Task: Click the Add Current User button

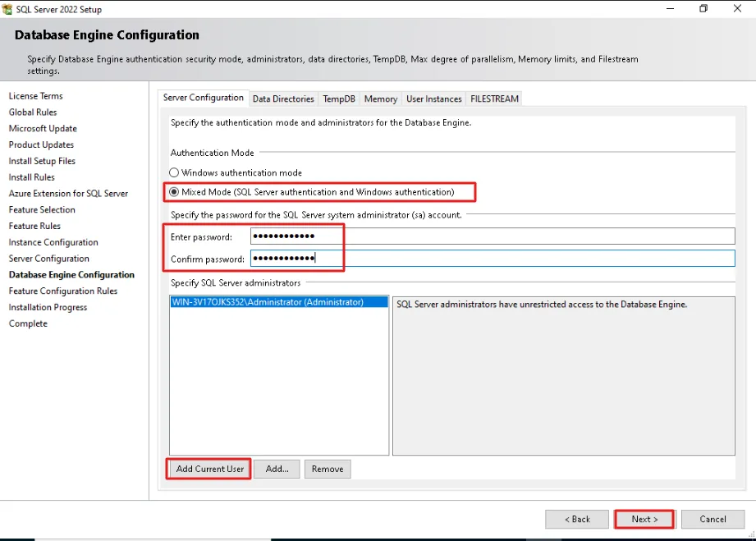Action: pos(209,469)
